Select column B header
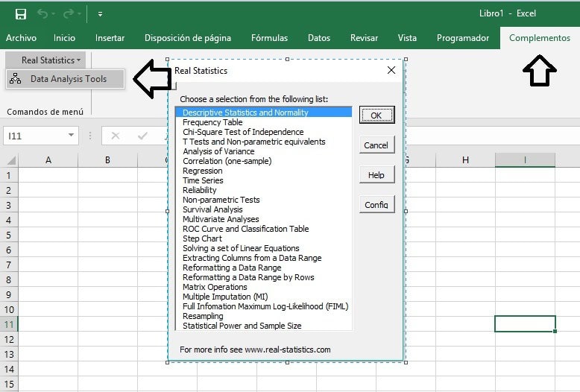The width and height of the screenshot is (580, 392). tap(107, 160)
